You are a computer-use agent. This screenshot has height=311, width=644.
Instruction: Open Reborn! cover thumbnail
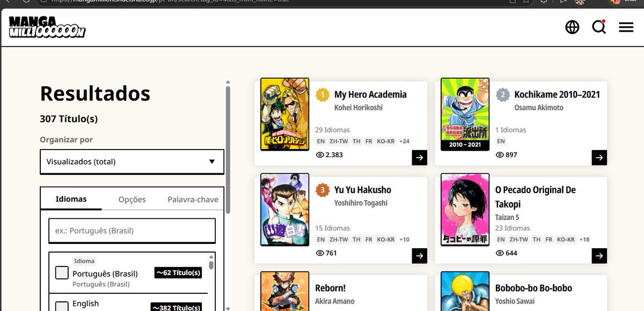(x=285, y=291)
